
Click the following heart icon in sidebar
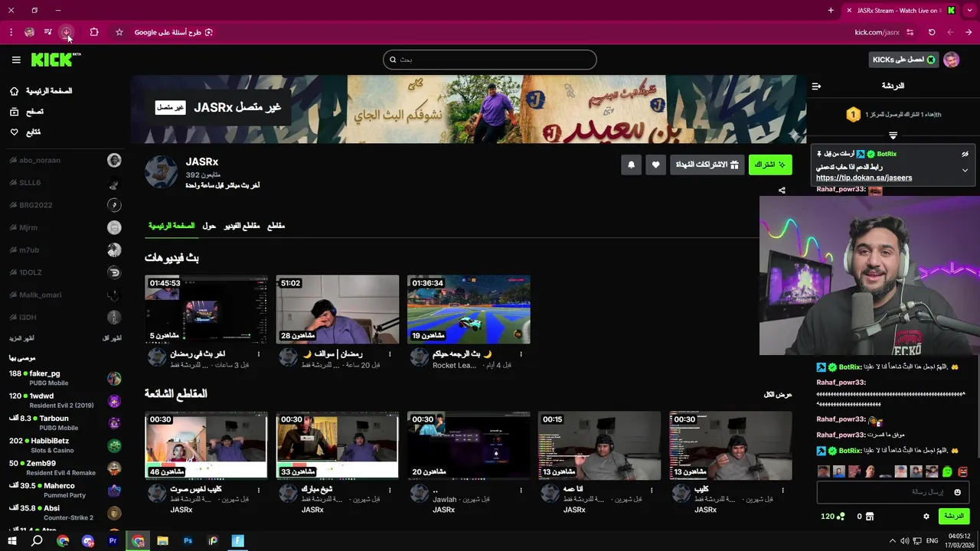click(14, 132)
